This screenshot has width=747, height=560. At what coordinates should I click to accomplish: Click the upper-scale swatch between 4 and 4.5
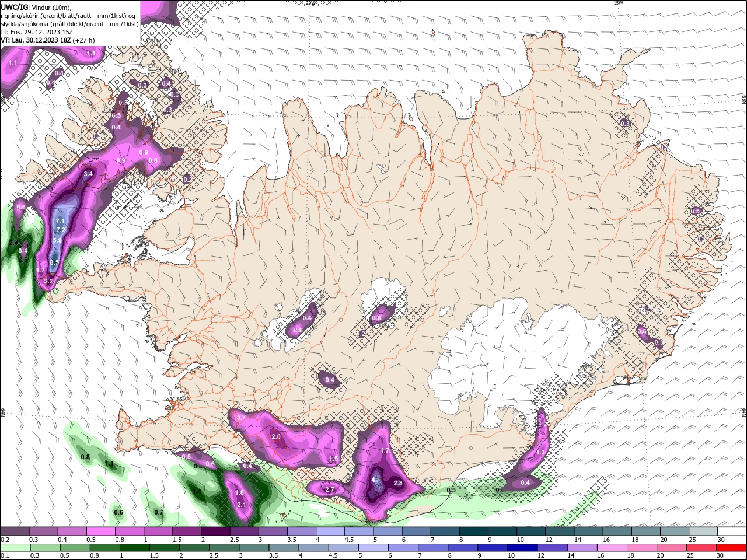[x=329, y=531]
